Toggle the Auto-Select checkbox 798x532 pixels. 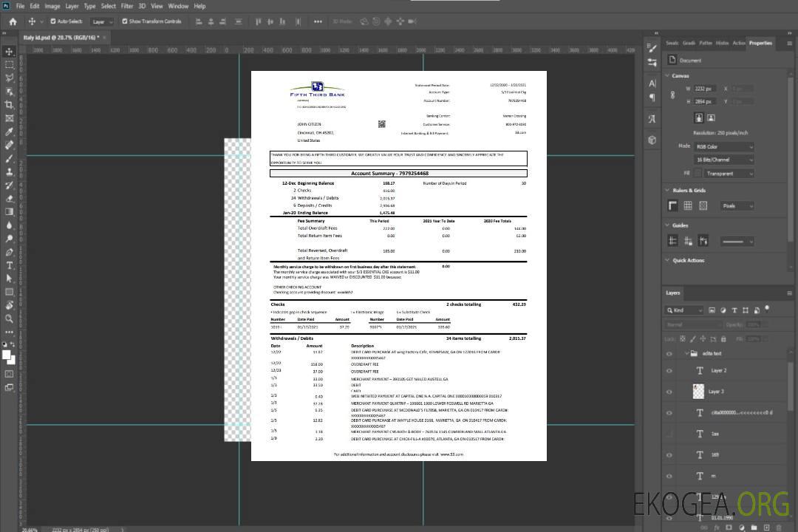pyautogui.click(x=53, y=21)
